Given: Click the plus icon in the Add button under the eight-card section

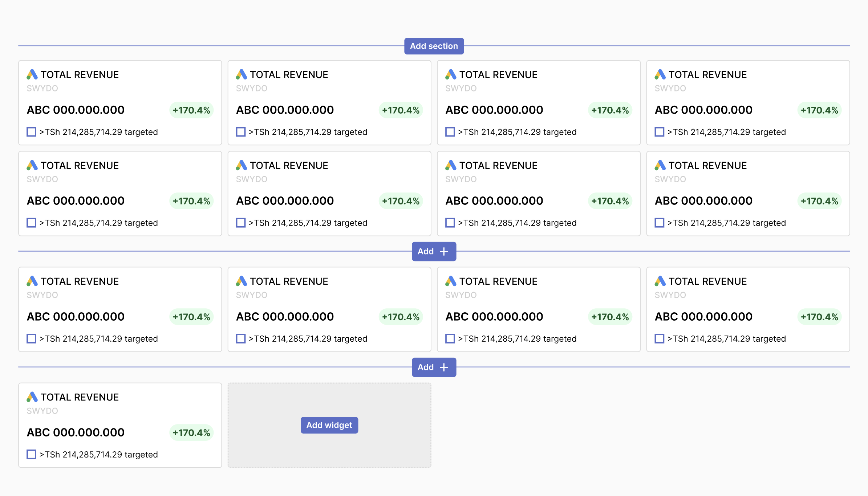Looking at the screenshot, I should 444,251.
